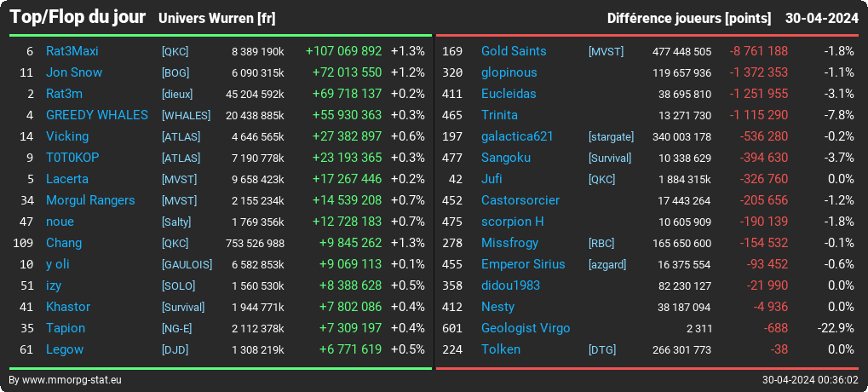Select Jon Snow player name
Viewport: 868px width, 392px height.
(74, 72)
